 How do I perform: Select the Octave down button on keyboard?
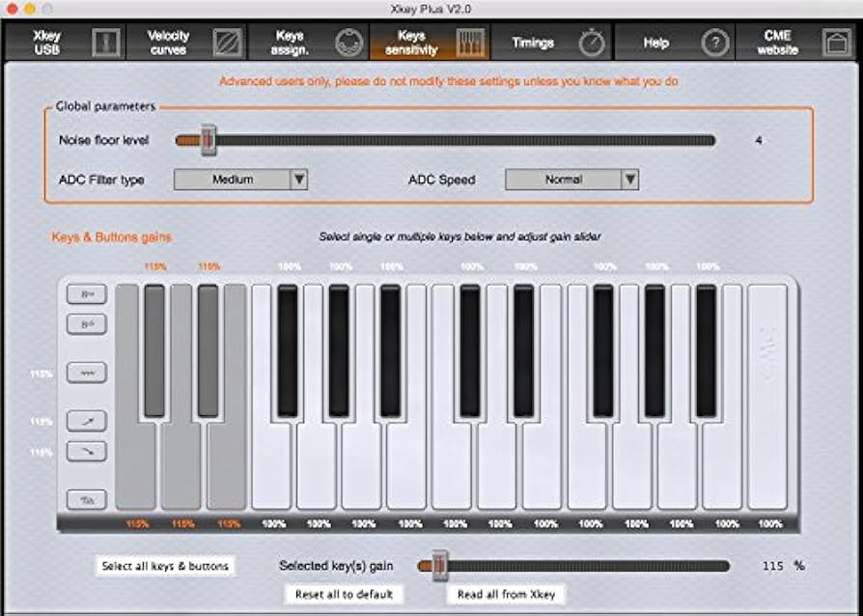[87, 324]
